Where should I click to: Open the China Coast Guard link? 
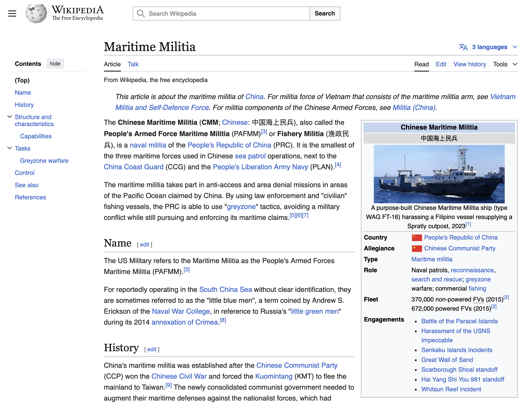pyautogui.click(x=134, y=167)
